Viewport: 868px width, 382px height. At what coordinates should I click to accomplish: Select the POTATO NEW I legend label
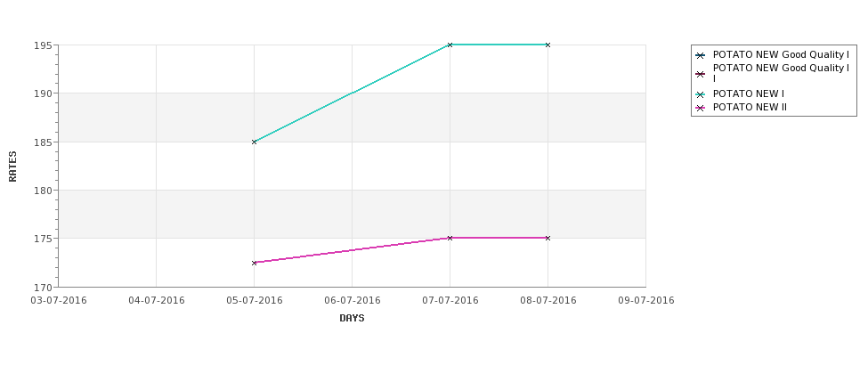749,94
